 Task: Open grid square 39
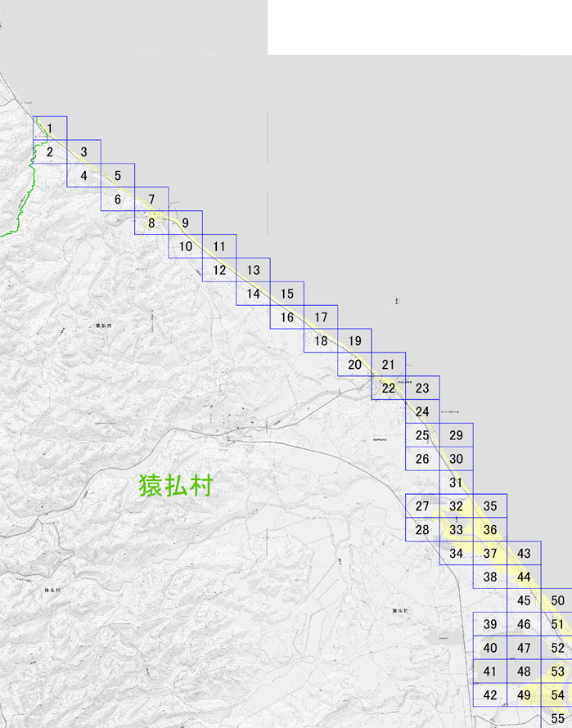pos(490,624)
